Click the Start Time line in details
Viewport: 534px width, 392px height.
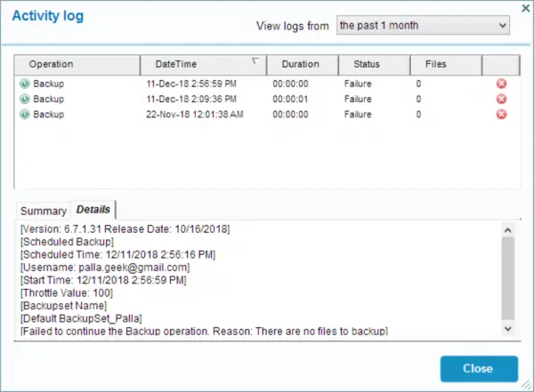tap(103, 280)
